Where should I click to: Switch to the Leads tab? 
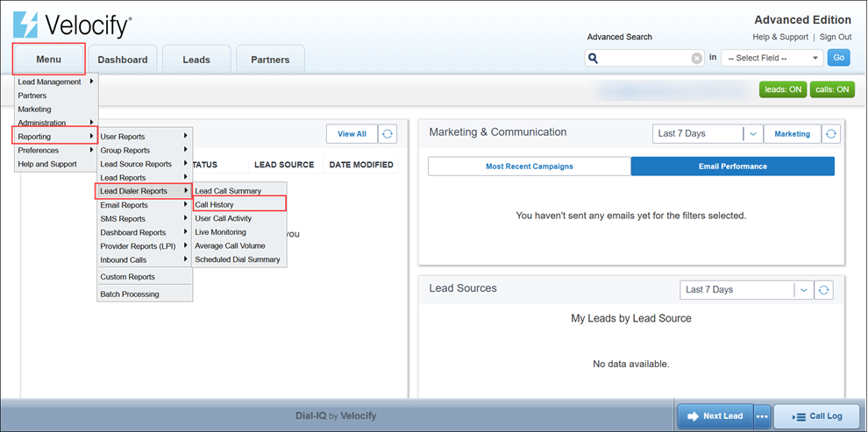click(196, 60)
